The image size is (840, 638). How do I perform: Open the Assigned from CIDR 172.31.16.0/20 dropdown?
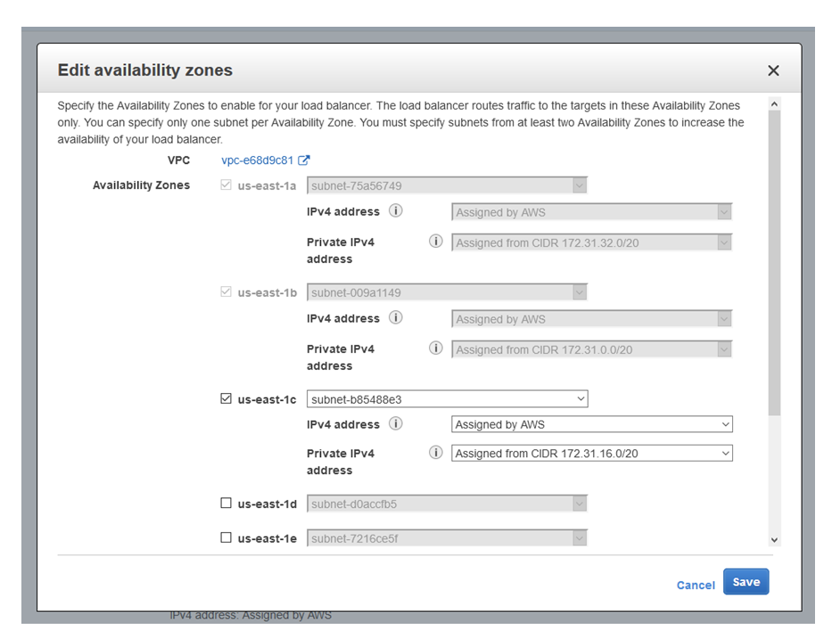tap(592, 454)
